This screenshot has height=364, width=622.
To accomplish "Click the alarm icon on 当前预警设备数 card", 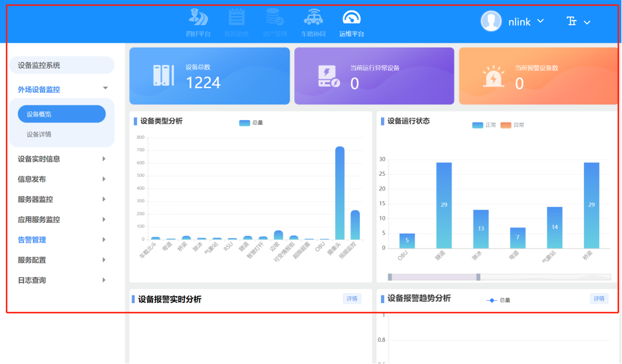I will pos(493,76).
